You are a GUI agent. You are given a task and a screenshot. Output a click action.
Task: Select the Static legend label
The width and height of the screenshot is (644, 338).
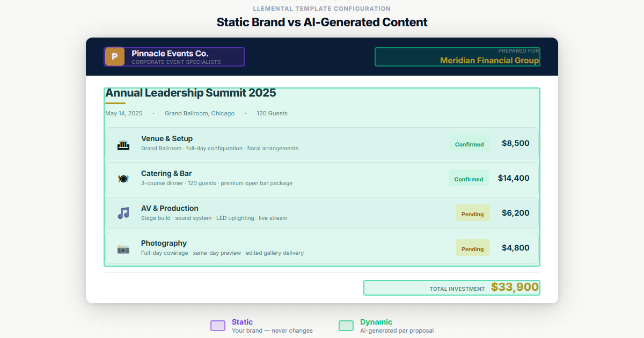(243, 322)
